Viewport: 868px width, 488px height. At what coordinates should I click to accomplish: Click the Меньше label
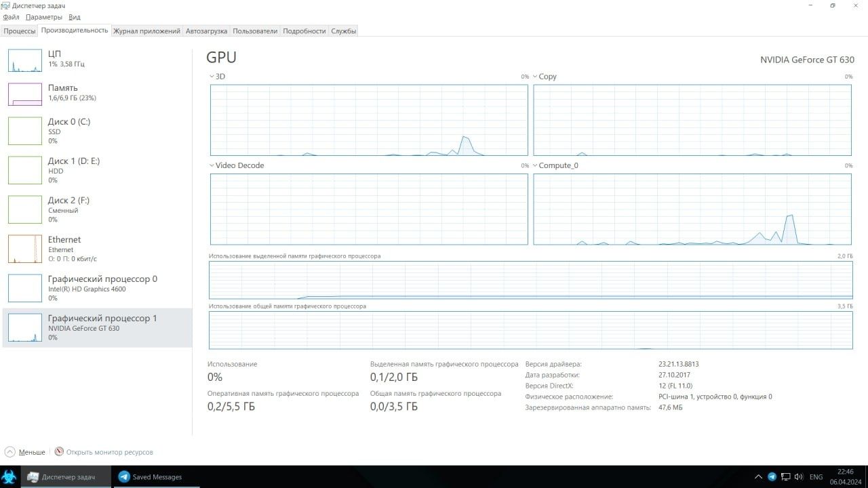click(32, 452)
